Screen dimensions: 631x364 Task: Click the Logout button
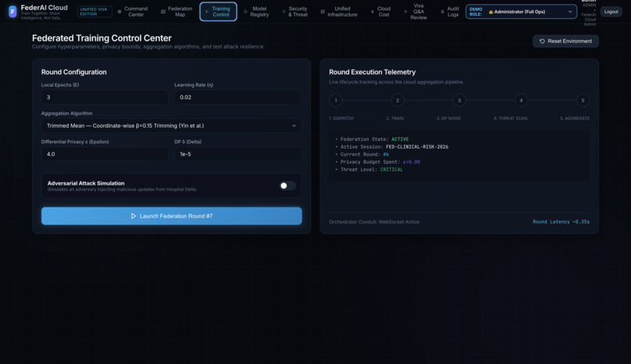click(x=611, y=12)
